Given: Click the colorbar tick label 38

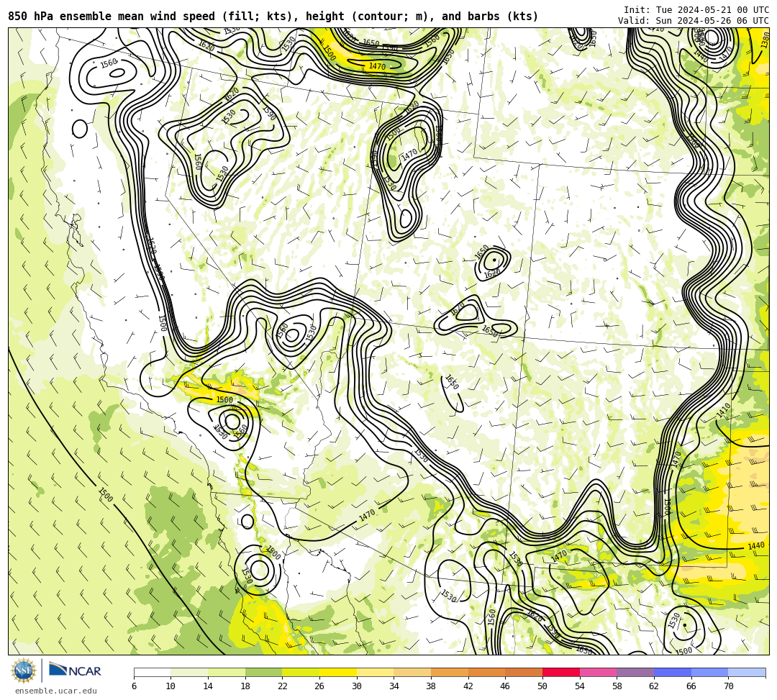Looking at the screenshot, I should pyautogui.click(x=431, y=686).
